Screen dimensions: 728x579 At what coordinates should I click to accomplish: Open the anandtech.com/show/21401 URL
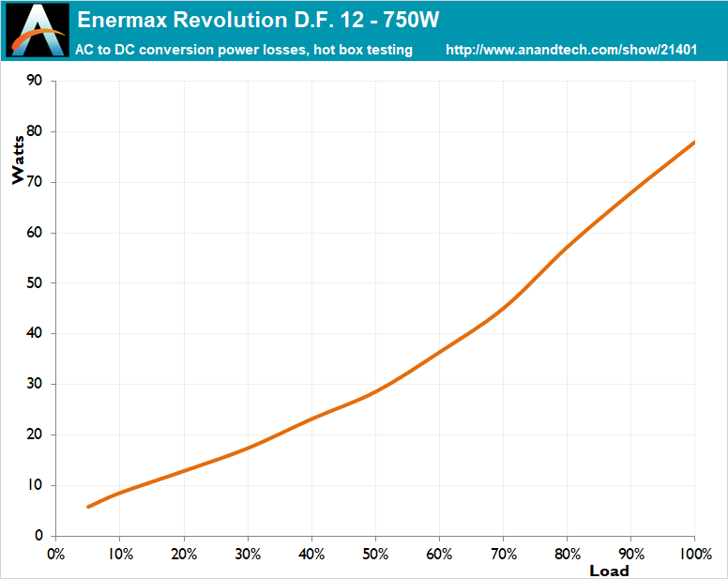click(571, 50)
